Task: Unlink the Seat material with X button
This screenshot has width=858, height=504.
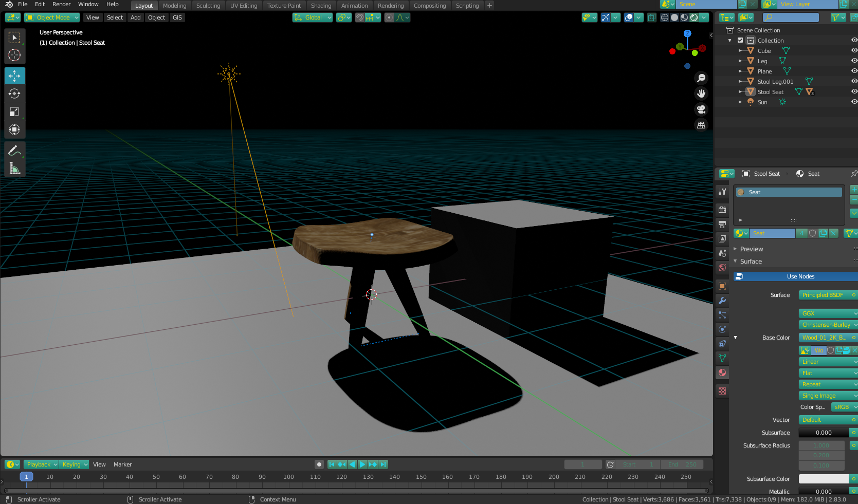Action: (834, 233)
